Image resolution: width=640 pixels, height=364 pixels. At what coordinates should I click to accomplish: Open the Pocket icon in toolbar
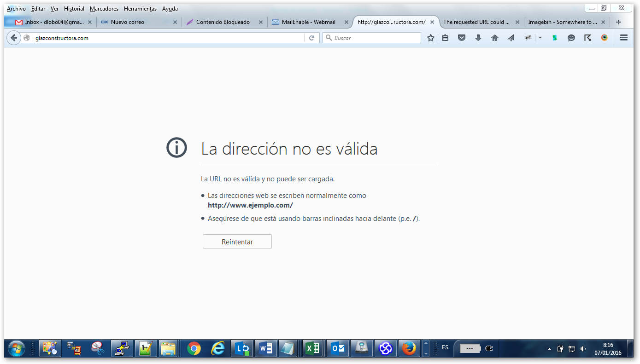[x=462, y=38]
